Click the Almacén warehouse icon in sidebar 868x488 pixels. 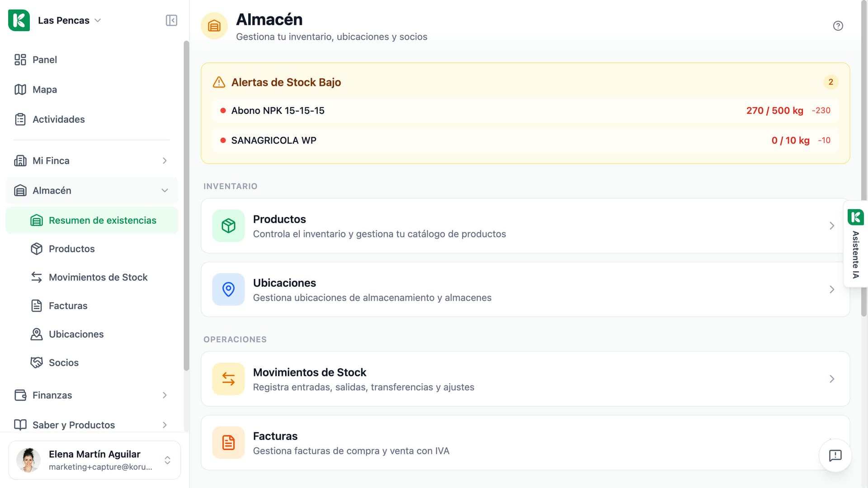(20, 191)
